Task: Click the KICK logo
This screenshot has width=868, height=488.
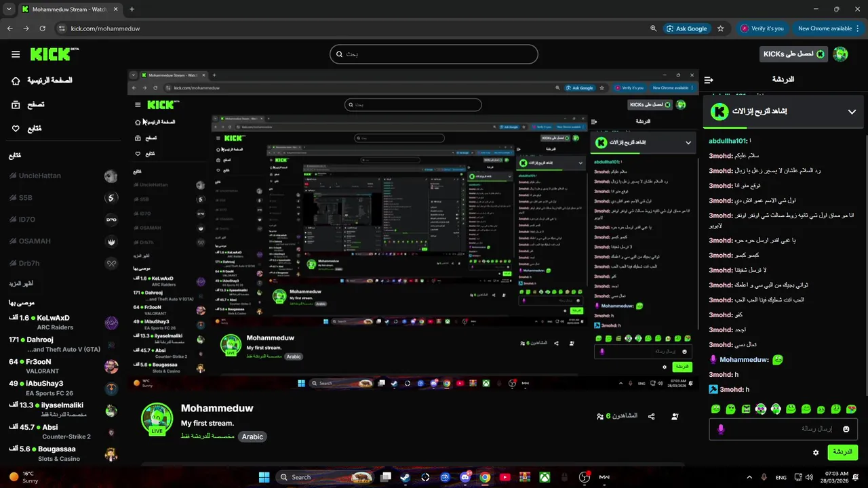Action: pyautogui.click(x=54, y=54)
